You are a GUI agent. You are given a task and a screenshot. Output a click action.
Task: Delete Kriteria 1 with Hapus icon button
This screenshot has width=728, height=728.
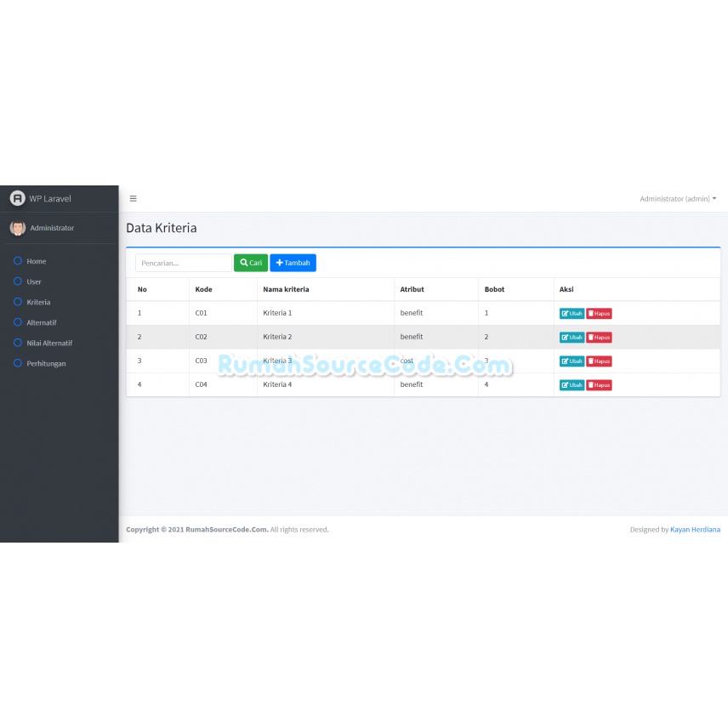pos(599,313)
